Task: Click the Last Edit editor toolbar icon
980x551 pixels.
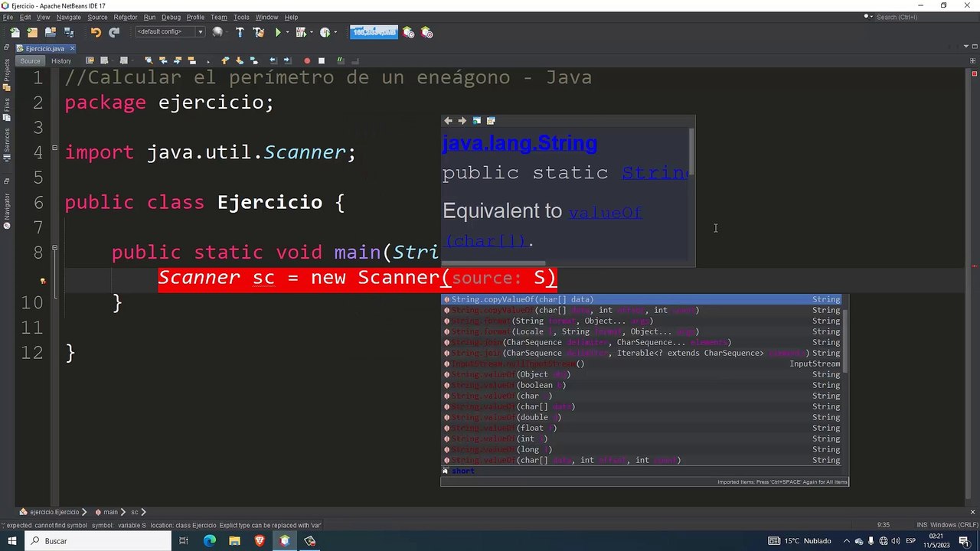Action: pos(90,60)
